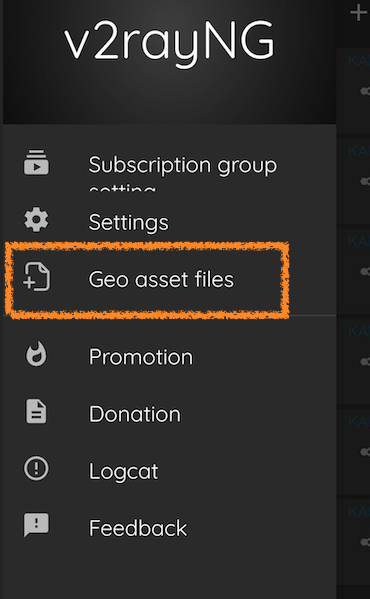Open the Donation text label
The width and height of the screenshot is (370, 599).
point(134,414)
